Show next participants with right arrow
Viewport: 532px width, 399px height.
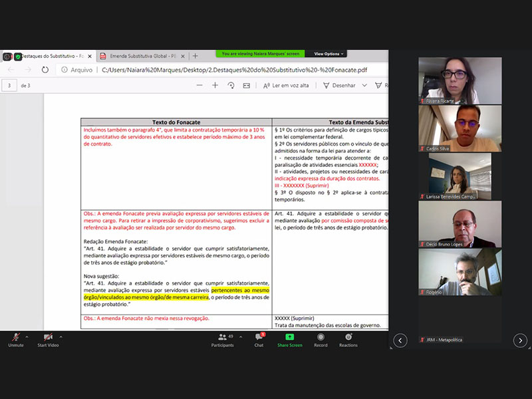point(520,340)
